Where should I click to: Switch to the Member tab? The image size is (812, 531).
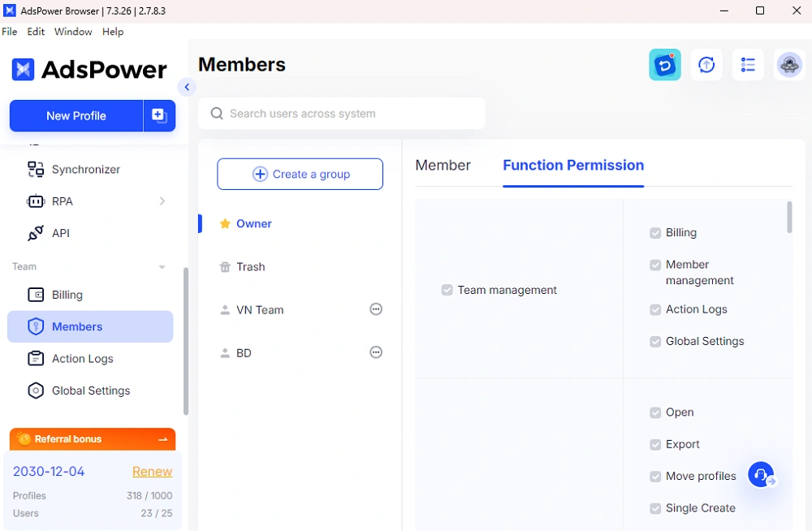(443, 166)
